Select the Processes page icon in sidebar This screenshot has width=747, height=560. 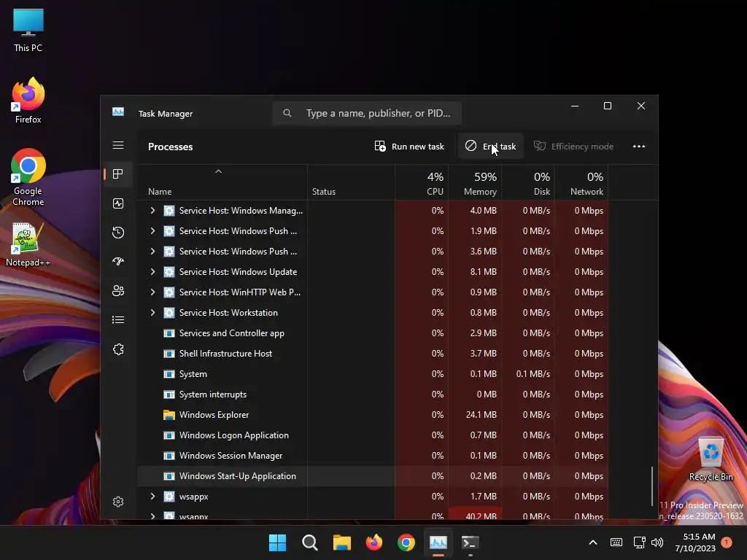[118, 174]
